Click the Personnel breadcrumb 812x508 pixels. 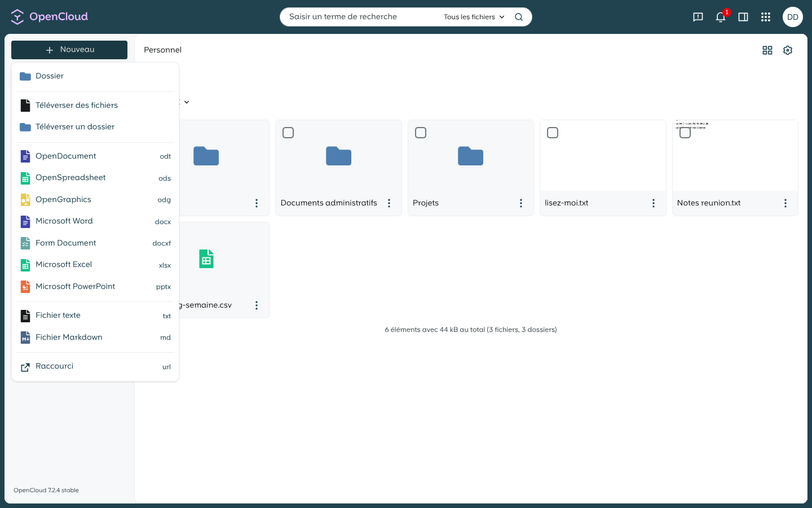tap(162, 50)
